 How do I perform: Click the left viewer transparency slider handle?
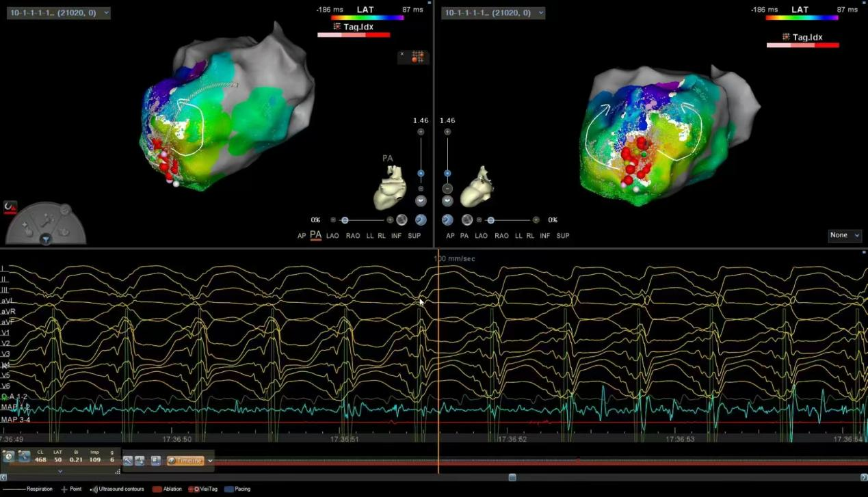[x=345, y=220]
